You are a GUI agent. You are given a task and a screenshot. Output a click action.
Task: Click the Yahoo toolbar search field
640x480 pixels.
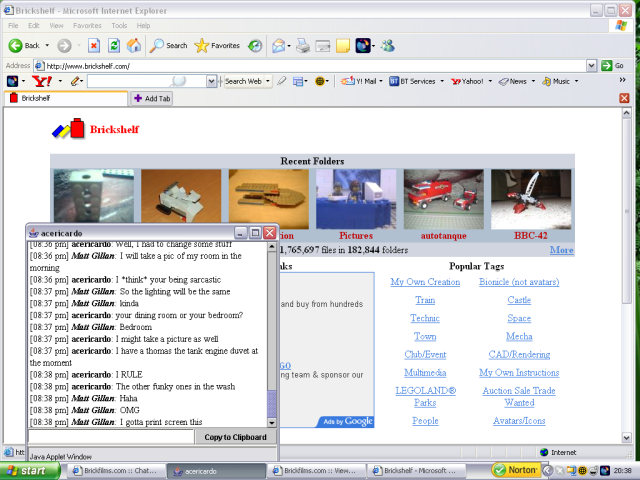point(147,81)
